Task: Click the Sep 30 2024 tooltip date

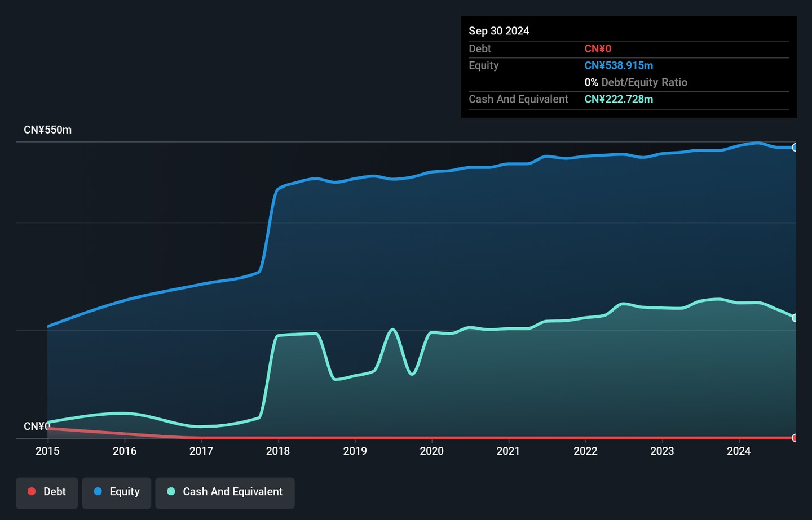Action: tap(499, 31)
